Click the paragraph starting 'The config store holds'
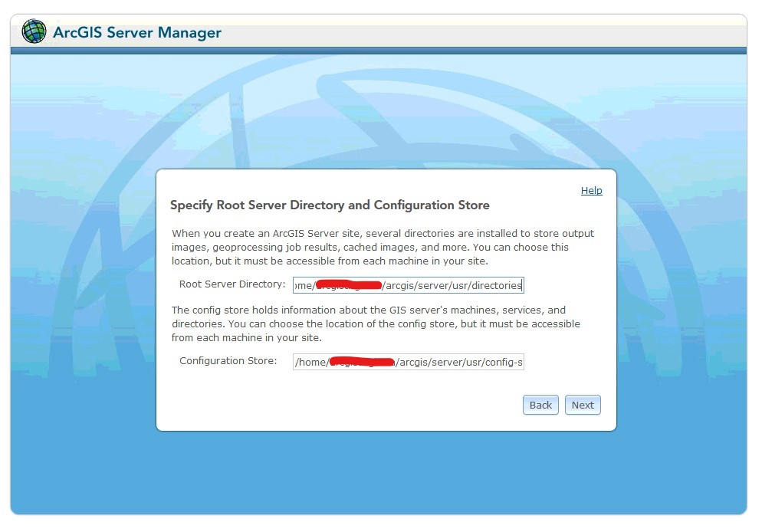Screen dimensions: 762x532 pyautogui.click(x=376, y=324)
